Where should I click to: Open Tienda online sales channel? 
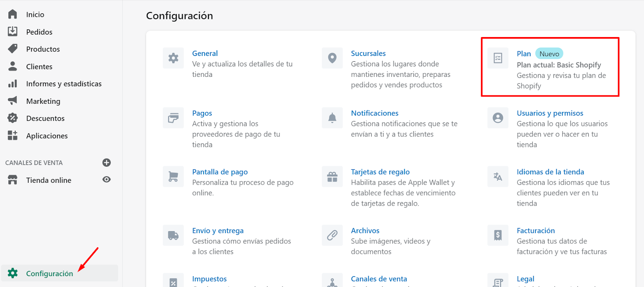(x=49, y=180)
